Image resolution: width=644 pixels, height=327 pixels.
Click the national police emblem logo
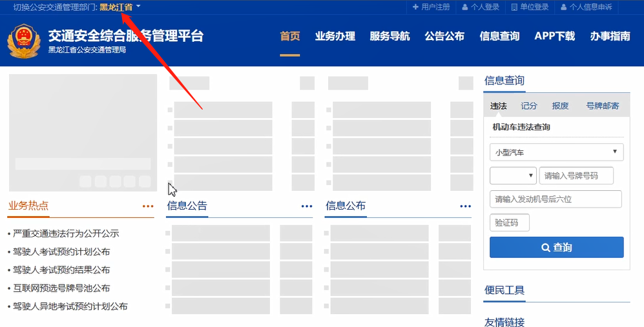(24, 41)
